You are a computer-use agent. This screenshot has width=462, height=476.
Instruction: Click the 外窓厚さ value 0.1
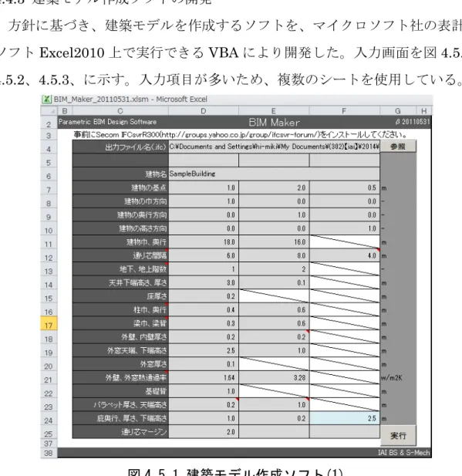pyautogui.click(x=204, y=364)
